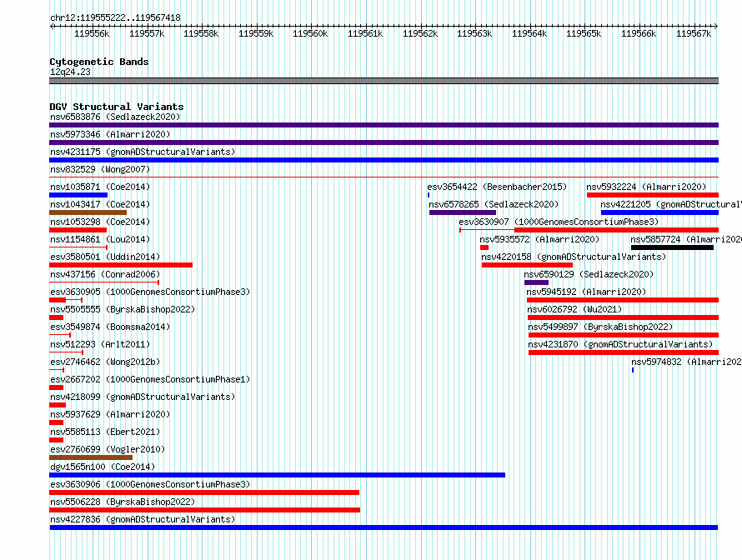Click the DGV Structural Variants track title
This screenshot has height=560, width=742.
tap(117, 107)
